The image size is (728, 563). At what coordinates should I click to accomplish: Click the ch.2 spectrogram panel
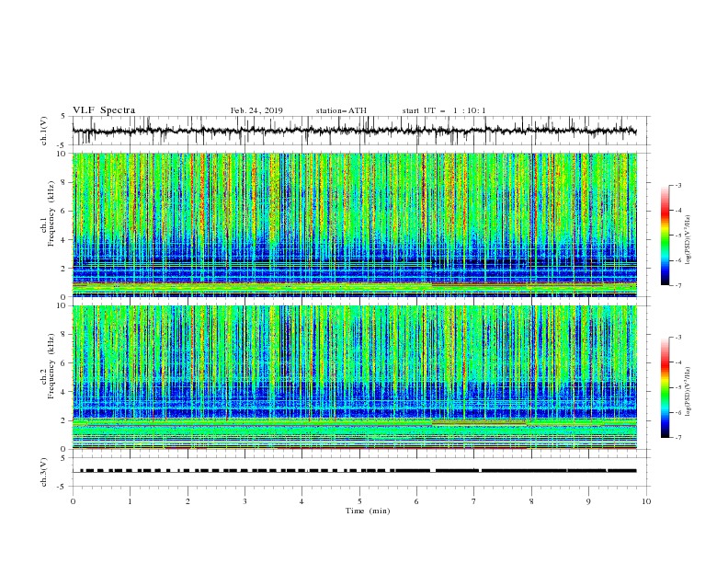(355, 377)
